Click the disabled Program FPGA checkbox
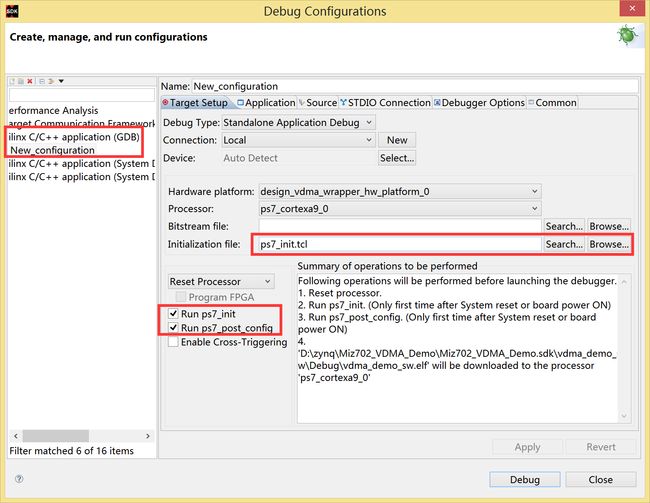Viewport: 650px width, 503px height. tap(181, 297)
